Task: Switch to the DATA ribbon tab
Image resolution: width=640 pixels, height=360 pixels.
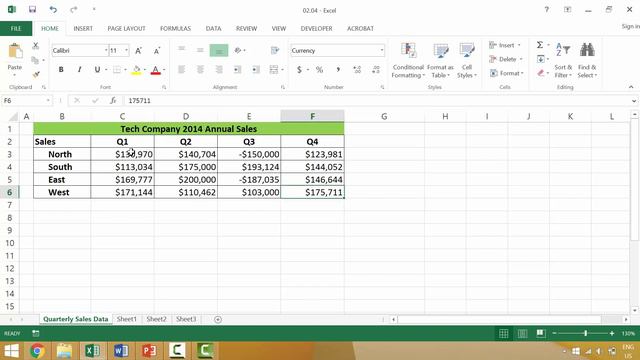Action: point(213,29)
